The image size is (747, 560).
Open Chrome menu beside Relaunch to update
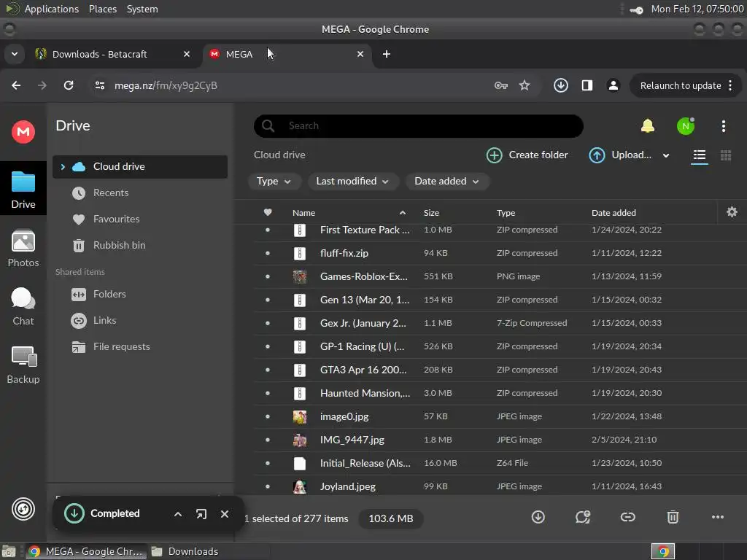tap(729, 85)
